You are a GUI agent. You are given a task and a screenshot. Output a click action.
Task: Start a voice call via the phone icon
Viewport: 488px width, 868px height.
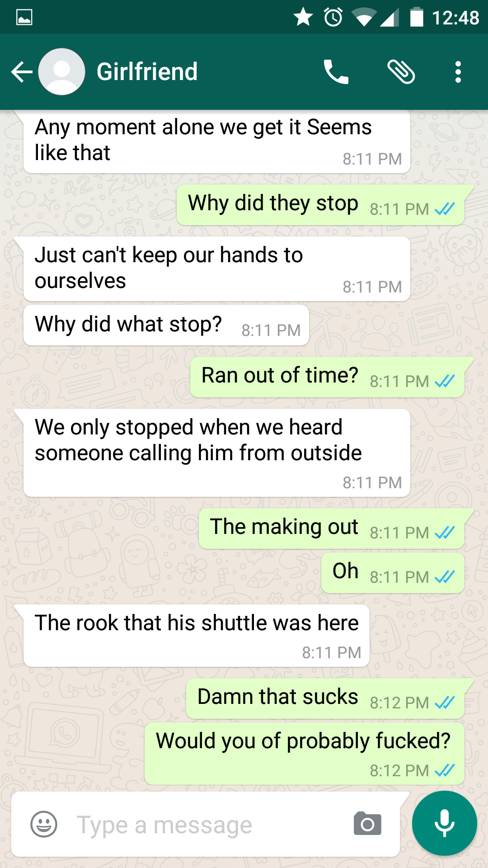(x=336, y=72)
